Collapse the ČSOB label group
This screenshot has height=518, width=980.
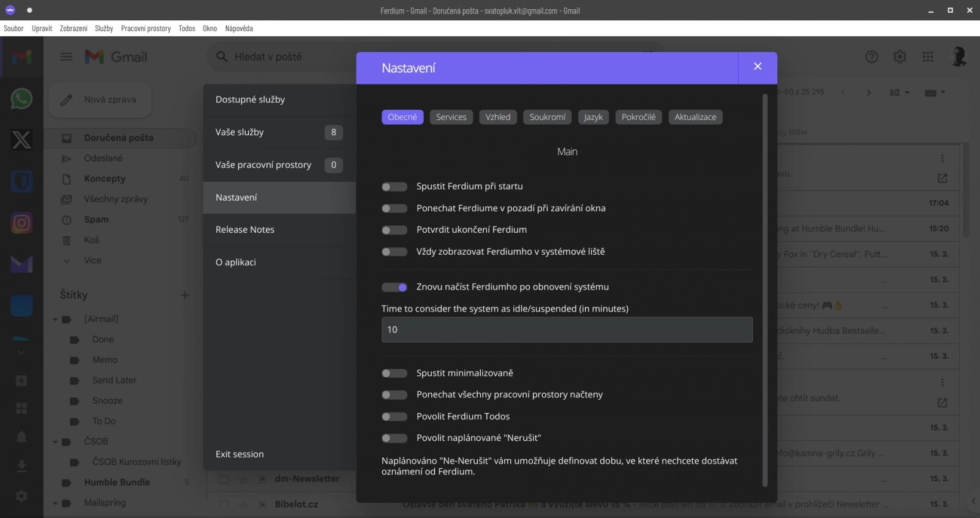pyautogui.click(x=55, y=442)
